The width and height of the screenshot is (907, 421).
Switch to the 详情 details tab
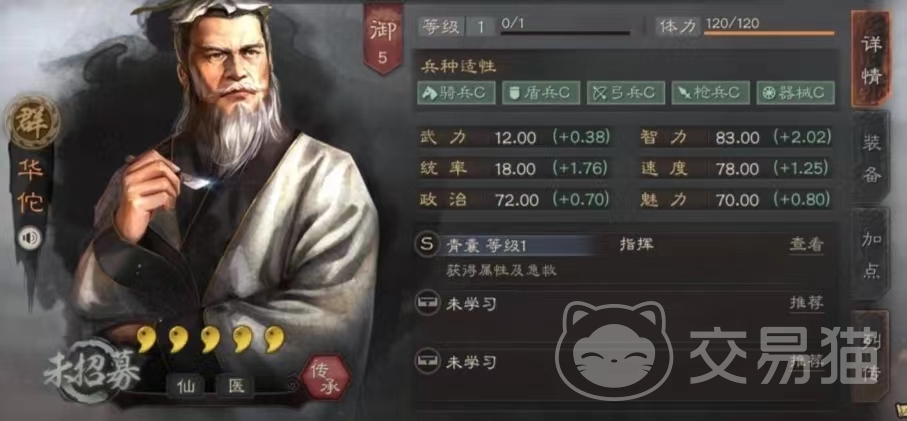click(870, 60)
